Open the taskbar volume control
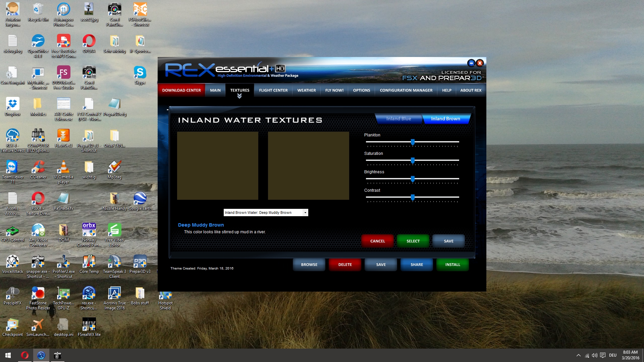 coord(594,355)
